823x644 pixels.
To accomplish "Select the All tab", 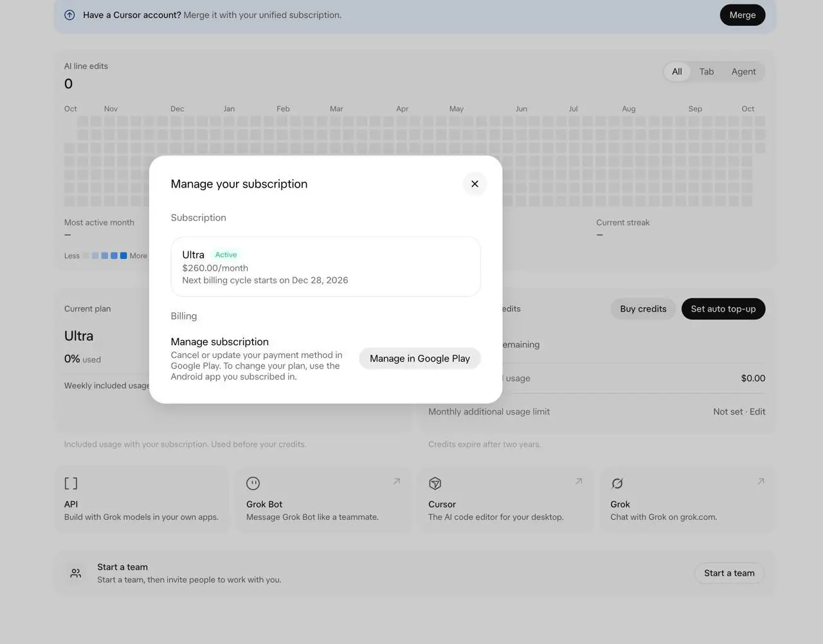I will click(677, 71).
